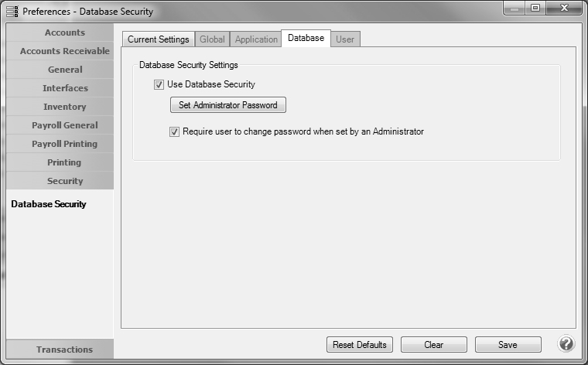Image resolution: width=588 pixels, height=365 pixels.
Task: Switch to the Current Settings tab
Action: tap(158, 39)
